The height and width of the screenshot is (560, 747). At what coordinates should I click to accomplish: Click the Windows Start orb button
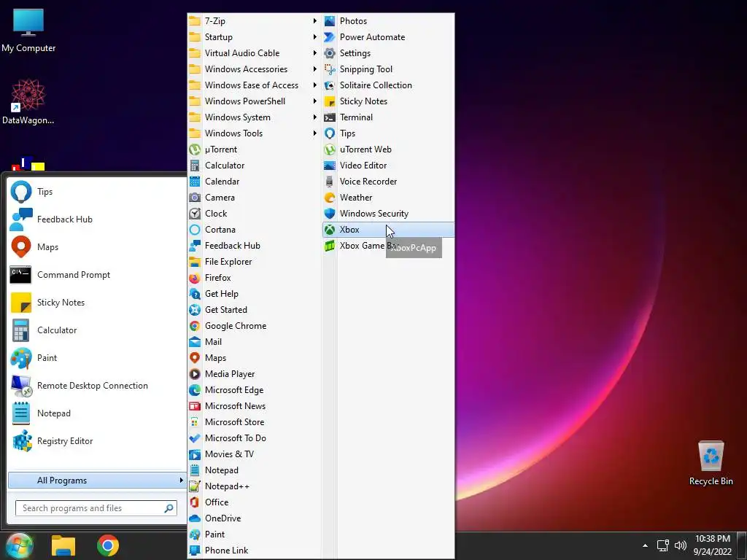(x=20, y=545)
